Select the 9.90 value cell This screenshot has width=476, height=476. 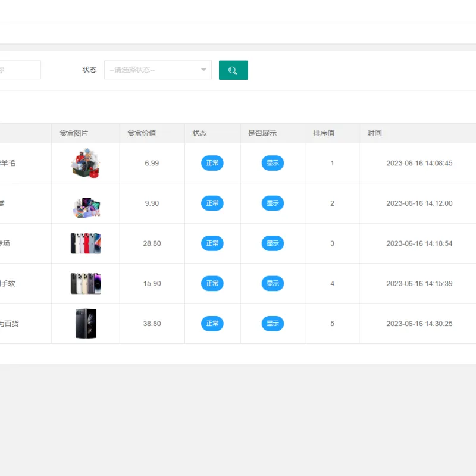pos(152,203)
